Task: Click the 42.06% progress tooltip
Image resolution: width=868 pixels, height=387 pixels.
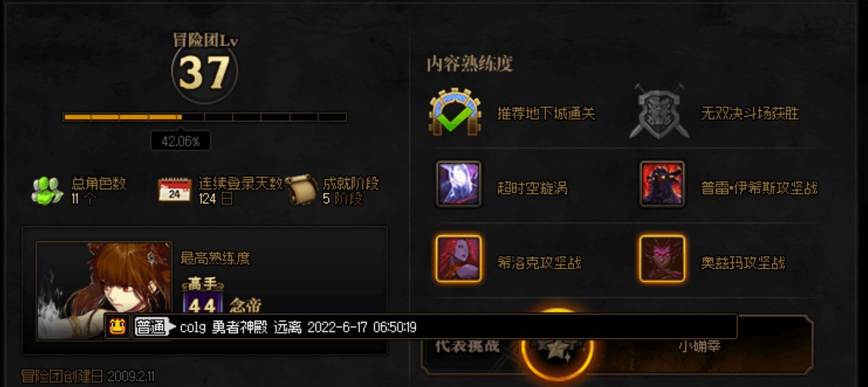Action: 181,141
